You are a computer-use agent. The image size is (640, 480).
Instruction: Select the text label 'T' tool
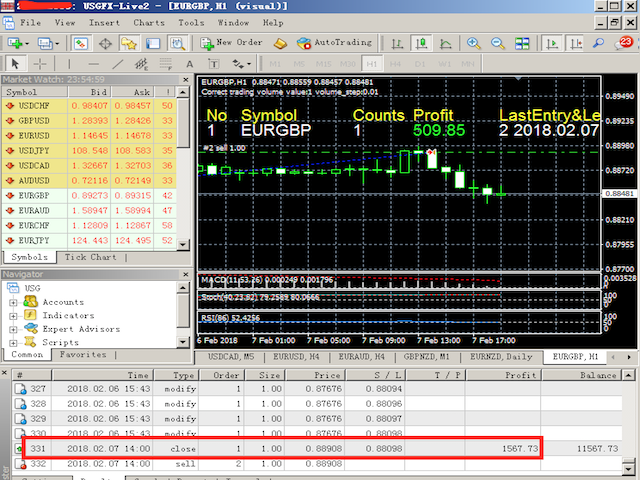click(213, 64)
